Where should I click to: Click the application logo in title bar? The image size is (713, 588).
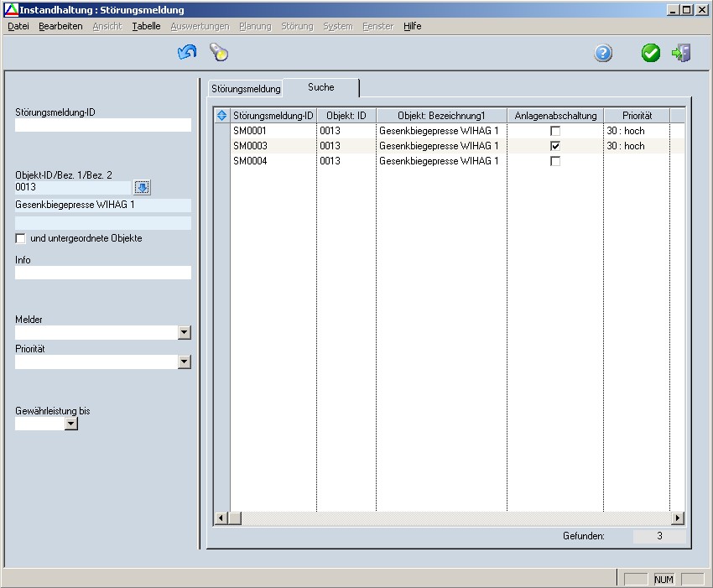pyautogui.click(x=10, y=10)
